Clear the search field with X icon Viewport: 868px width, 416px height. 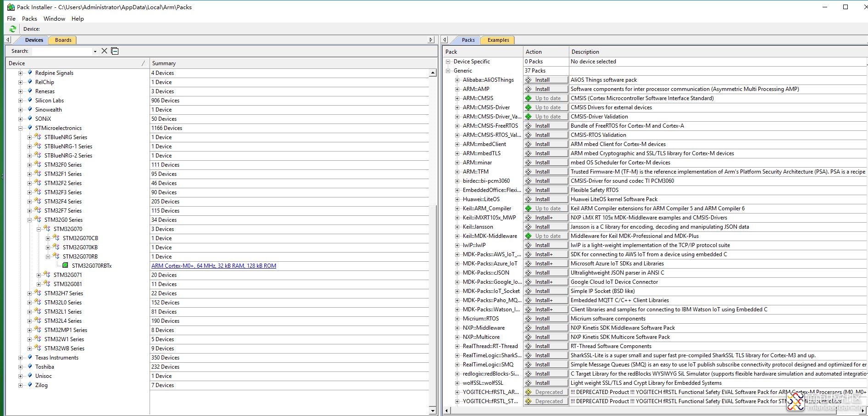click(105, 51)
